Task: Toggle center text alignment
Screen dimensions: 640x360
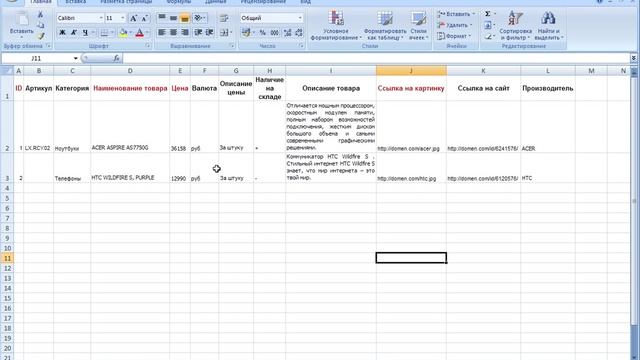Action: (173, 32)
